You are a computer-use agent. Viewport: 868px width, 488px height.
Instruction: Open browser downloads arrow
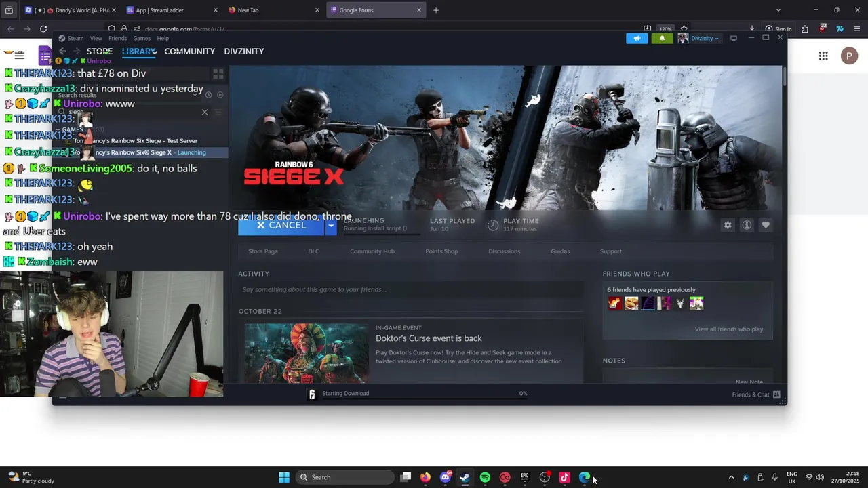pos(752,29)
